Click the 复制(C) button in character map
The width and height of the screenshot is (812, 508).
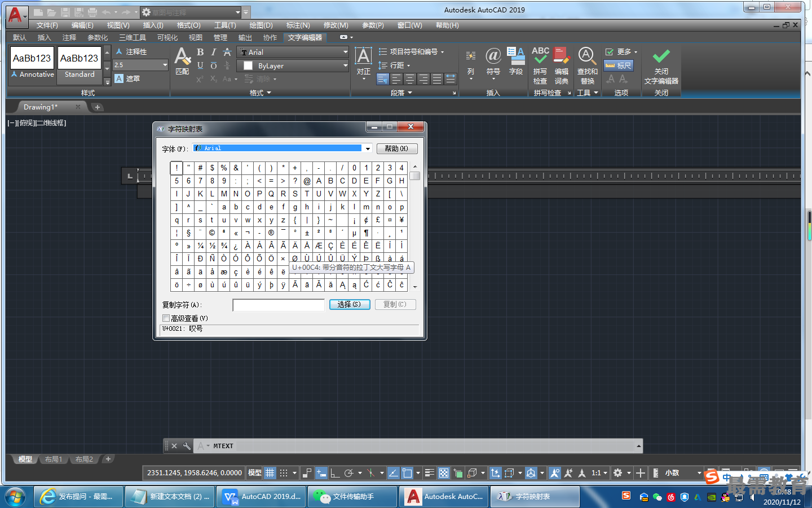tap(395, 304)
